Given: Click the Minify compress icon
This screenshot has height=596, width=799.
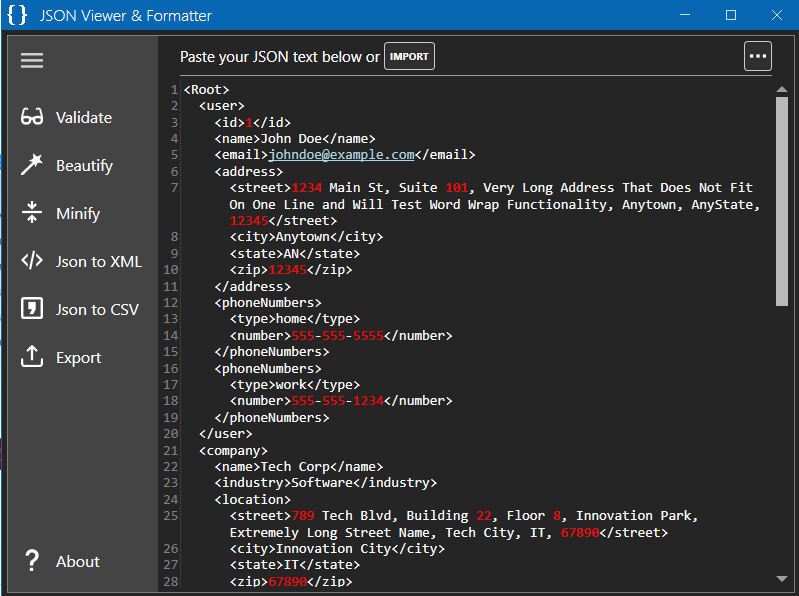Looking at the screenshot, I should (32, 213).
